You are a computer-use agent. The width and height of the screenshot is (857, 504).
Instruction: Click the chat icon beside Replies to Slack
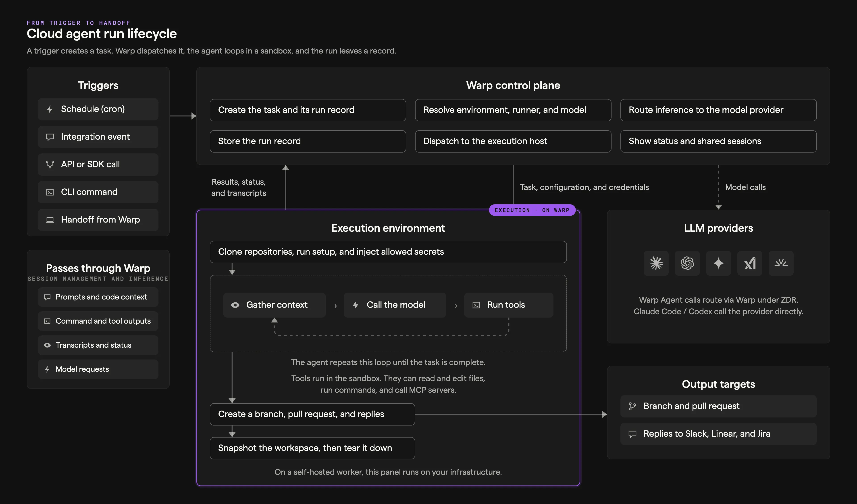click(632, 434)
